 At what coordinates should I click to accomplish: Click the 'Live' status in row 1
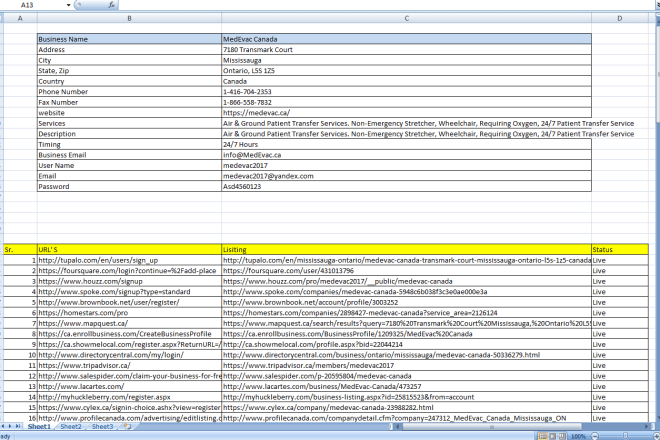point(620,260)
